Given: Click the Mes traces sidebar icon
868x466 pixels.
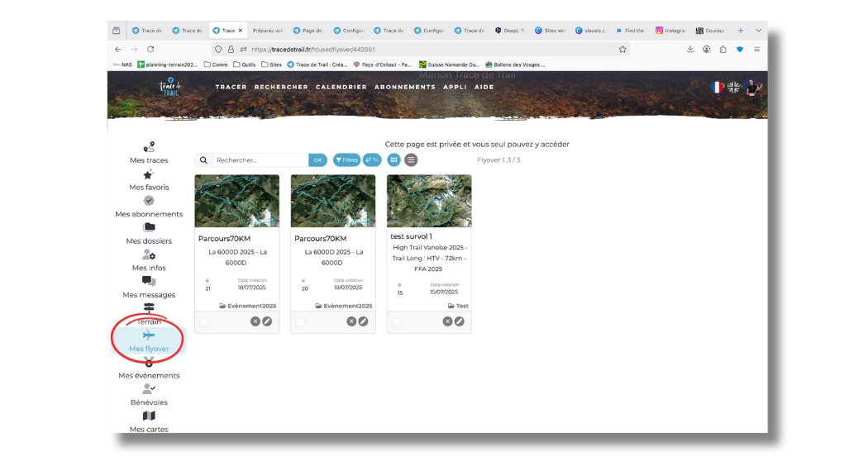Looking at the screenshot, I should (149, 147).
